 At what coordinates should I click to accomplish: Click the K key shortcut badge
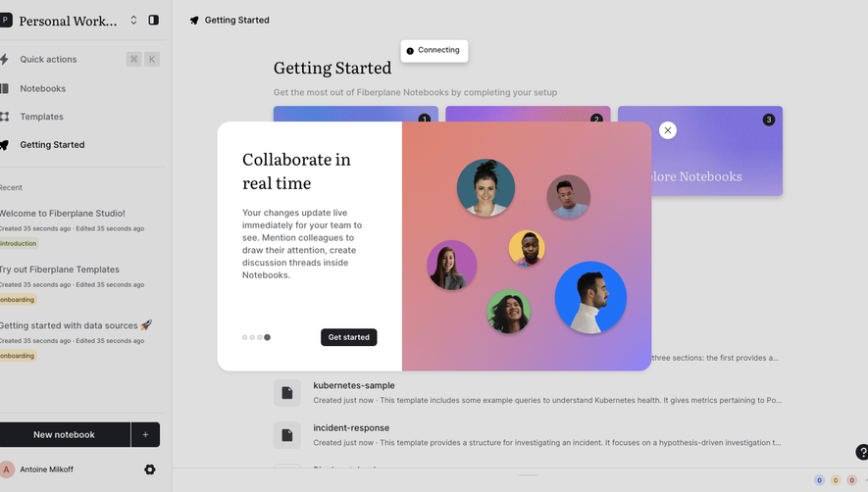(x=152, y=59)
